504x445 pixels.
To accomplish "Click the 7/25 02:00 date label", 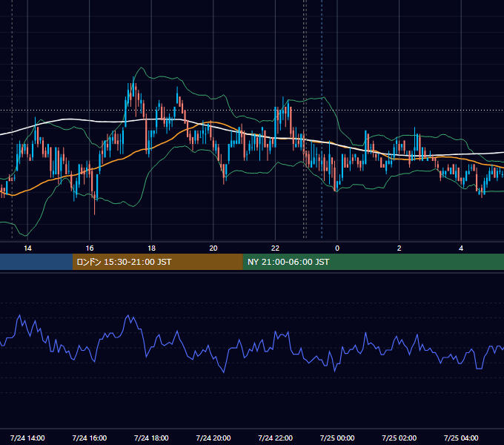I will tap(399, 438).
